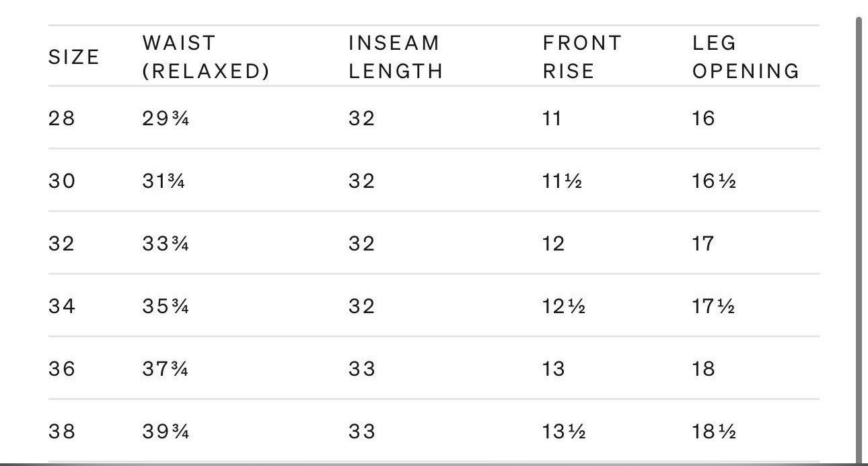Viewport: 868px width, 466px height.
Task: Click leg opening value 17½
Action: click(714, 306)
